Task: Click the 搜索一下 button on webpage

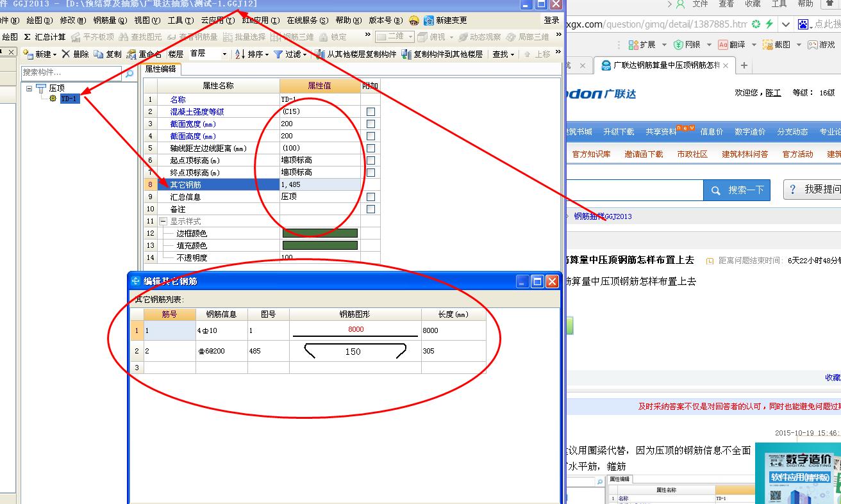Action: click(738, 190)
